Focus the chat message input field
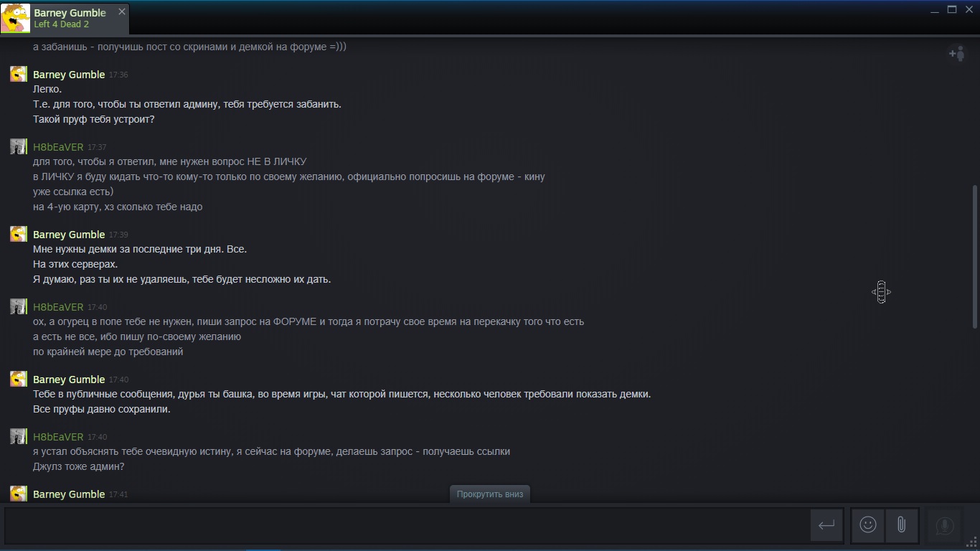Viewport: 980px width, 551px height. pyautogui.click(x=405, y=525)
